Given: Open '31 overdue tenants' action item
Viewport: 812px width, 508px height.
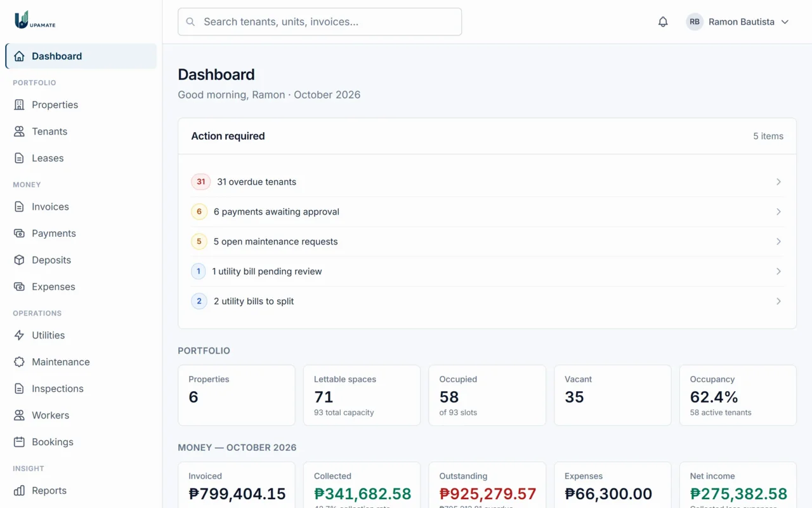Looking at the screenshot, I should [x=487, y=182].
